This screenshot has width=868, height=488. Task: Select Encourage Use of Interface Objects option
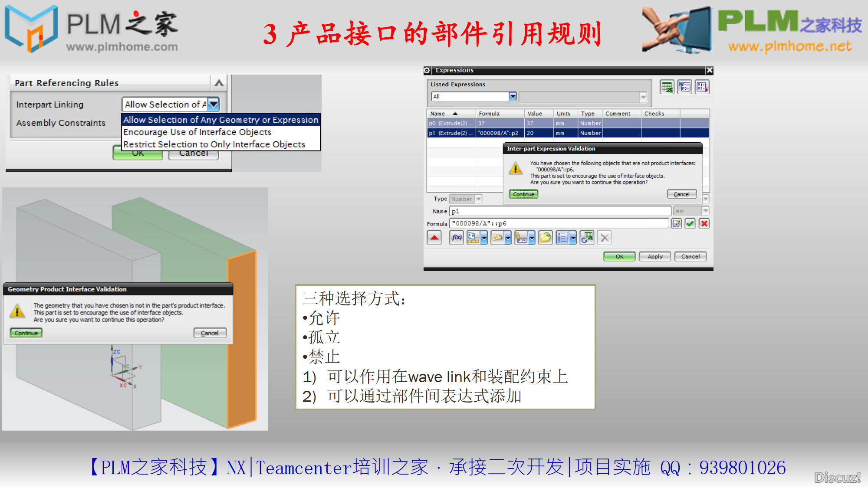197,132
